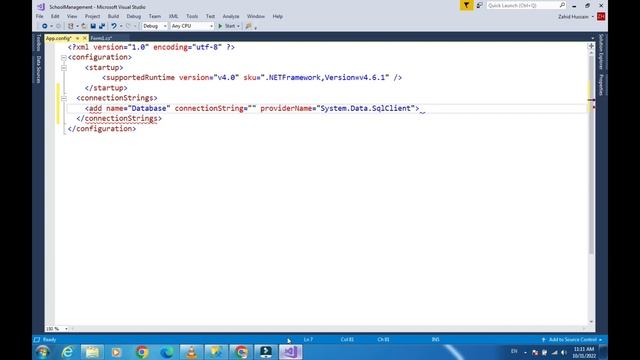Open the Project menu
Image resolution: width=640 pixels, height=360 pixels.
(x=92, y=16)
